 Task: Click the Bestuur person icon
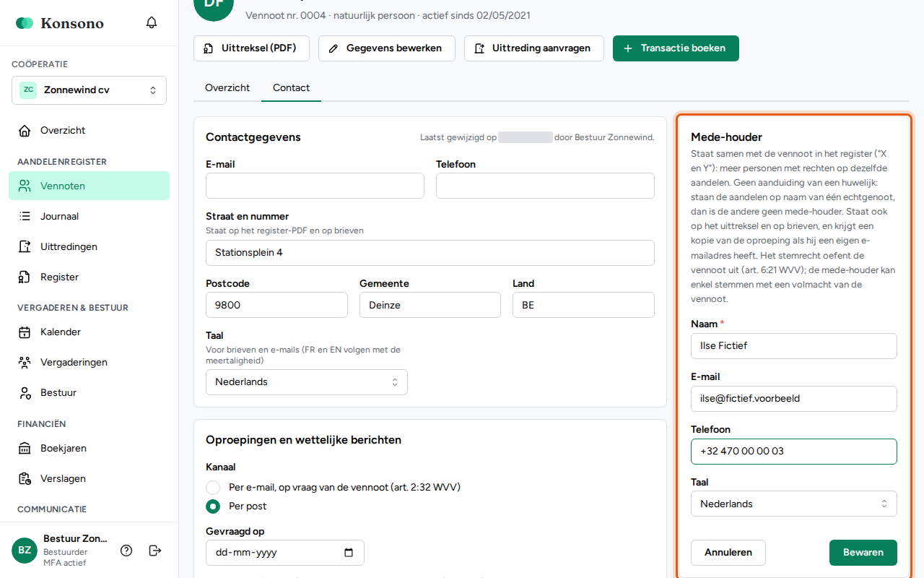coord(25,393)
